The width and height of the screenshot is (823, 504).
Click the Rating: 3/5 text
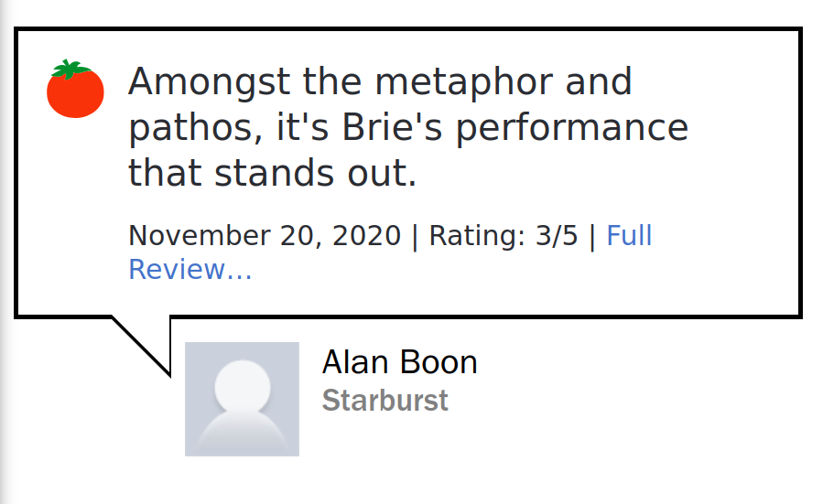coord(504,235)
